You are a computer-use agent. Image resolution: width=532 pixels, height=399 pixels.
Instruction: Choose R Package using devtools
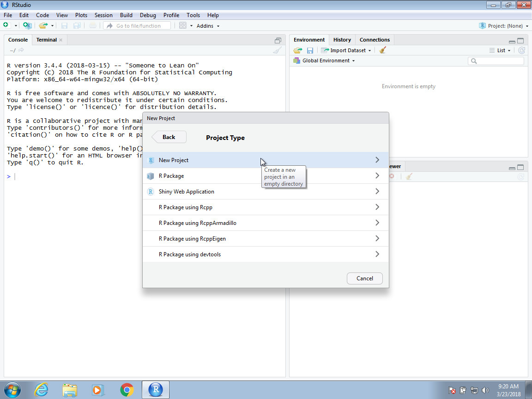266,254
